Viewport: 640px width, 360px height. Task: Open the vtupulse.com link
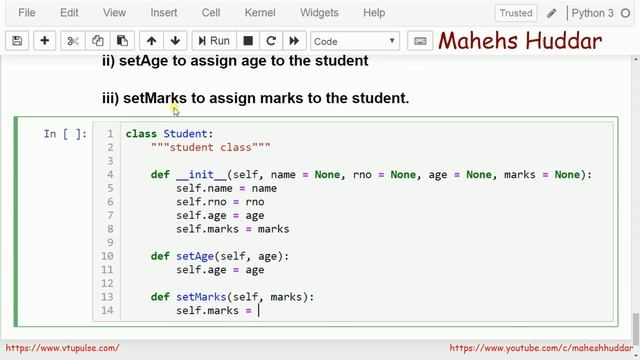(x=62, y=348)
